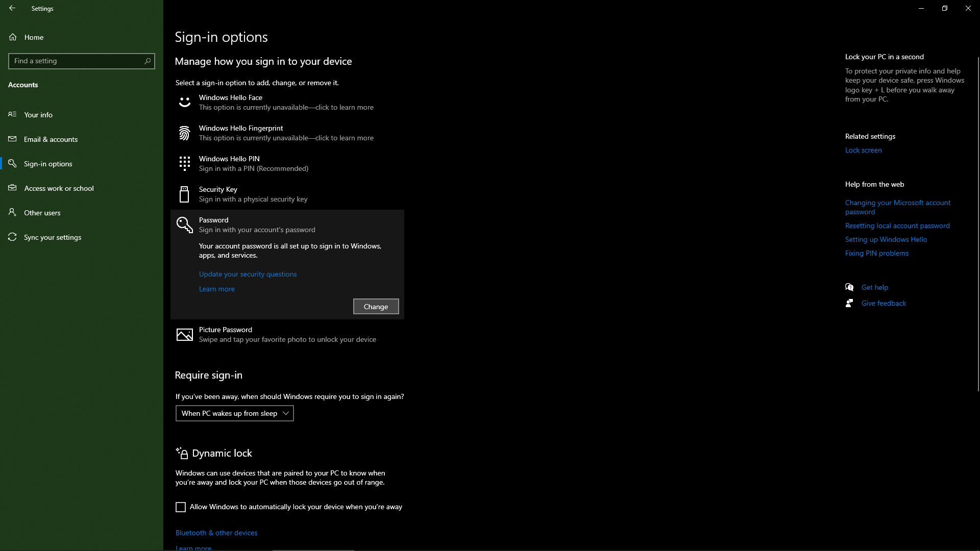This screenshot has height=551, width=980.
Task: Click the Give feedback person icon
Action: [x=849, y=303]
